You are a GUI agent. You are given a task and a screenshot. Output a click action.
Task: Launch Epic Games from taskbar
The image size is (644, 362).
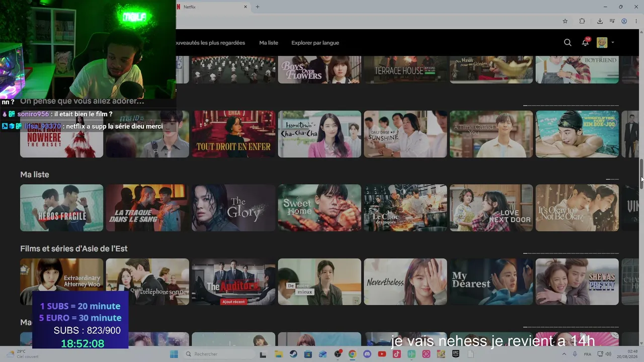point(456,354)
